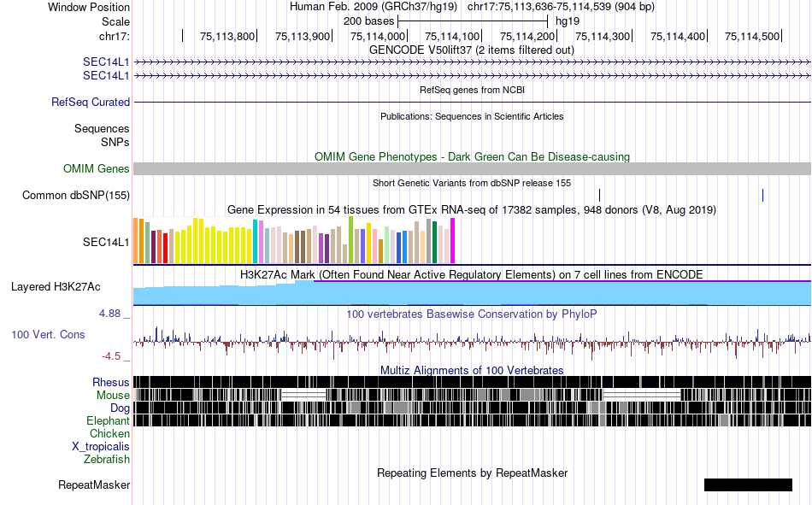Image resolution: width=812 pixels, height=505 pixels.
Task: Select the Dog alignment row label
Action: 120,408
